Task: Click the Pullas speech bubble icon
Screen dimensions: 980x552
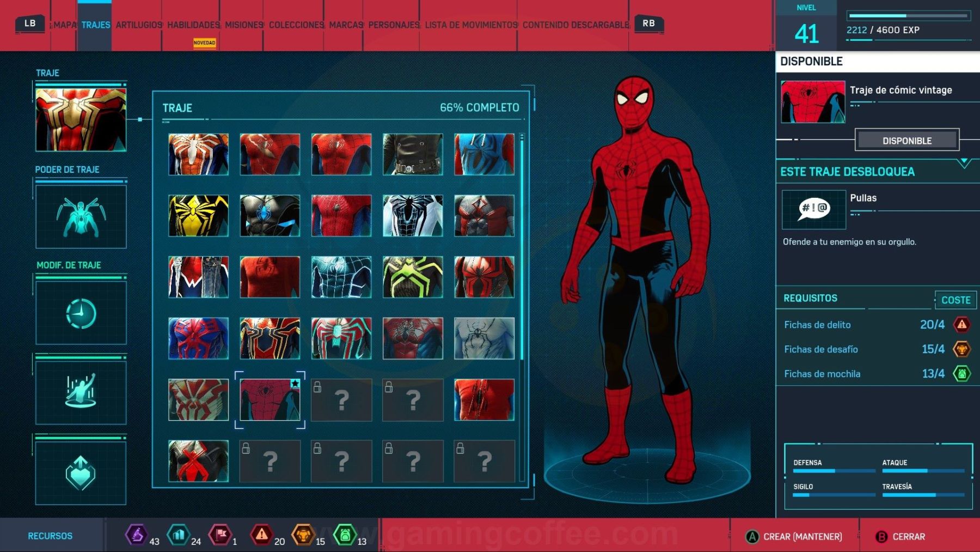Action: 814,209
